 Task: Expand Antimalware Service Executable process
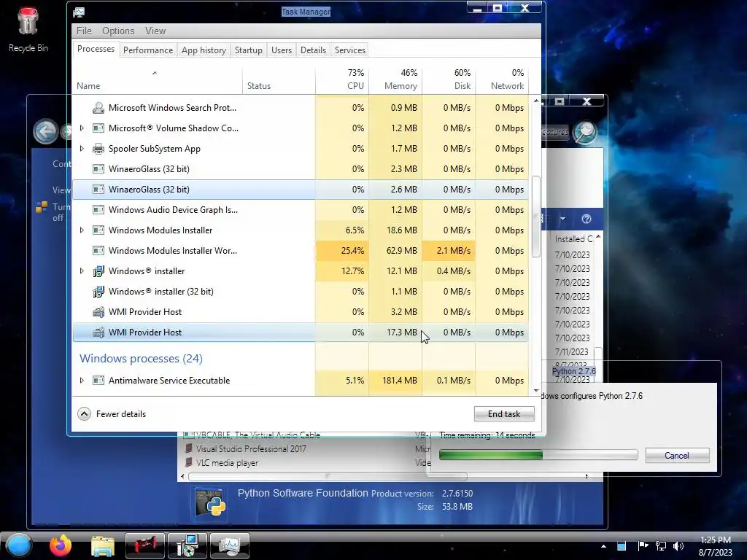tap(82, 381)
